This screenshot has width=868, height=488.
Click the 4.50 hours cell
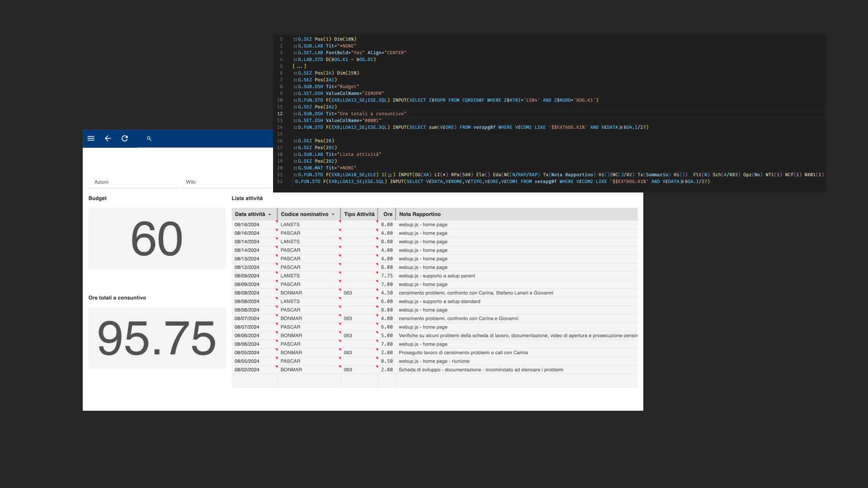pyautogui.click(x=387, y=293)
